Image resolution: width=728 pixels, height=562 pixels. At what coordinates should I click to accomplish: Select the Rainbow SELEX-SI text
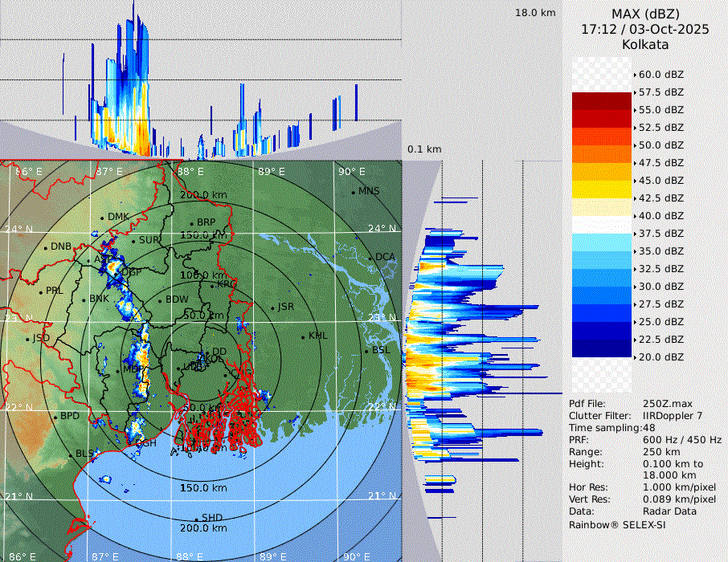click(617, 524)
